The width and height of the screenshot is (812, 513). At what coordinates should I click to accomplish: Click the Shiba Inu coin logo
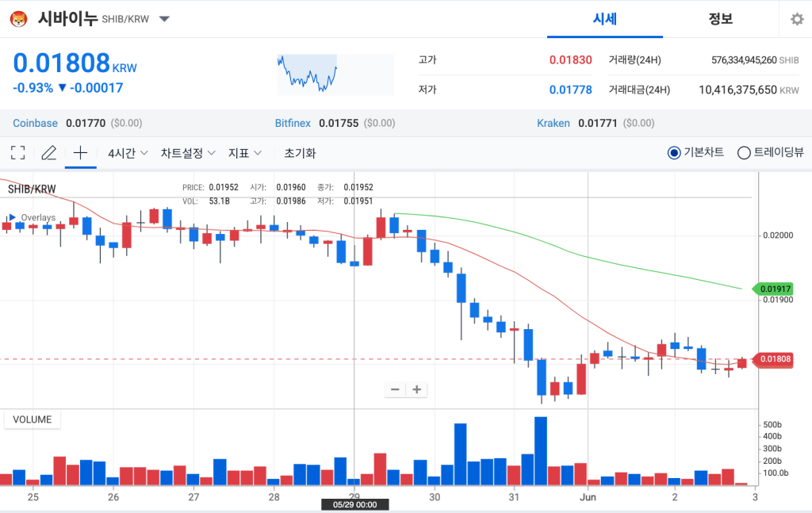[x=19, y=19]
